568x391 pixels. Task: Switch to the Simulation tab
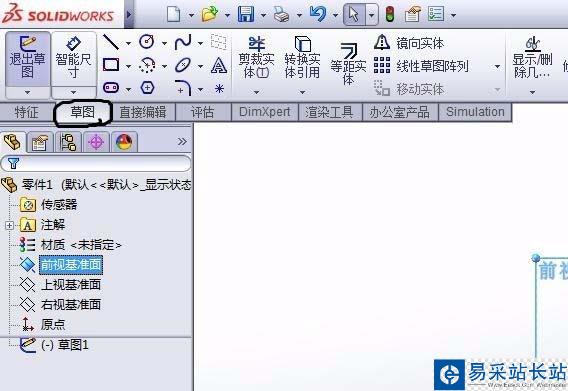pyautogui.click(x=475, y=112)
